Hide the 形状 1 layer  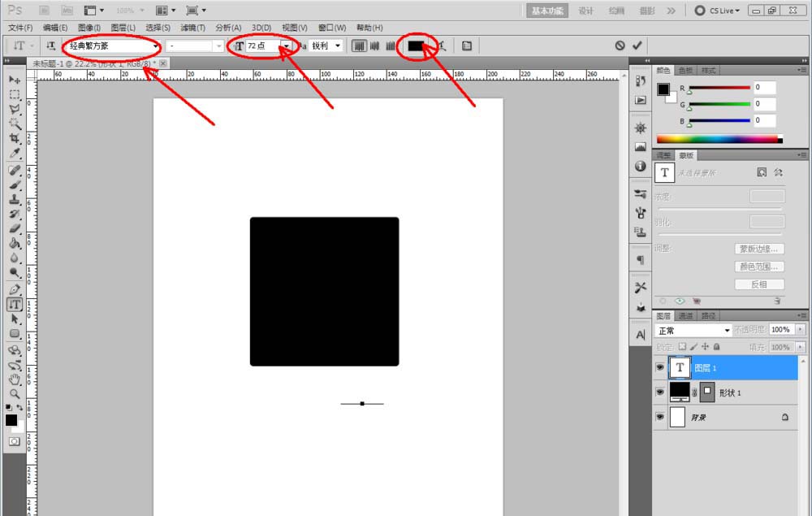pos(659,392)
